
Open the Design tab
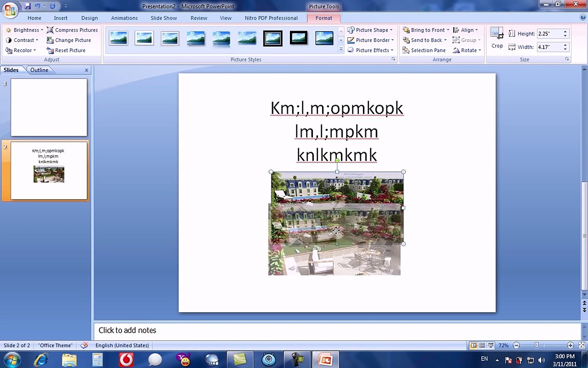89,18
